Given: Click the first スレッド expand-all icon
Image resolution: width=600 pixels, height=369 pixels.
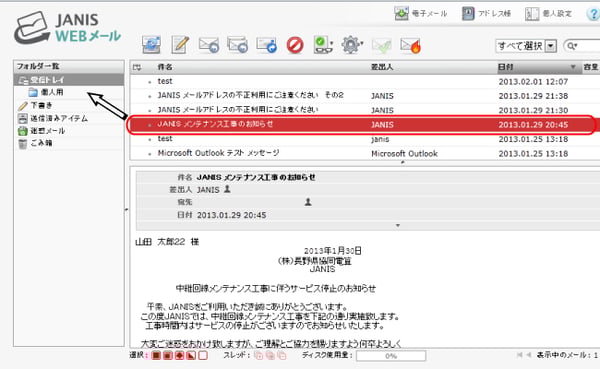Looking at the screenshot, I should [259, 356].
